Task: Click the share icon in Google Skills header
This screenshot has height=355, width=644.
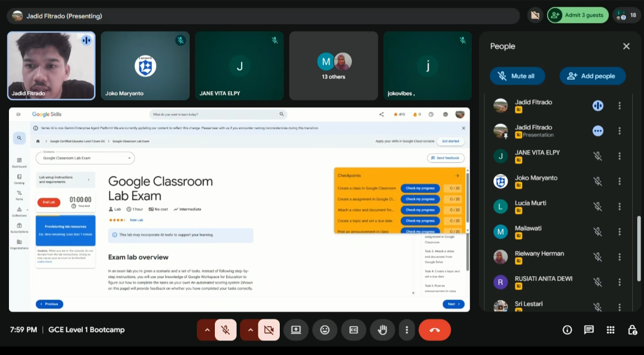Action: [x=382, y=115]
